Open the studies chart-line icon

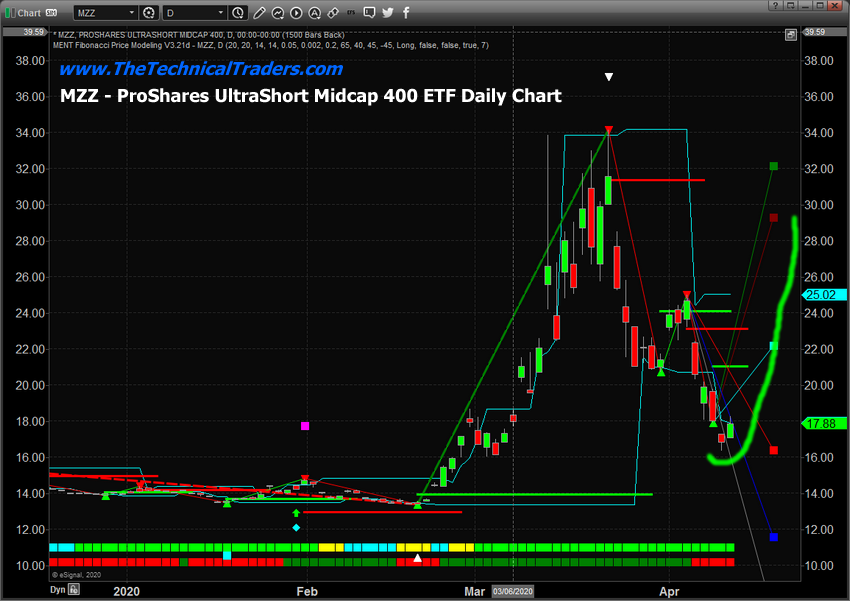point(278,12)
